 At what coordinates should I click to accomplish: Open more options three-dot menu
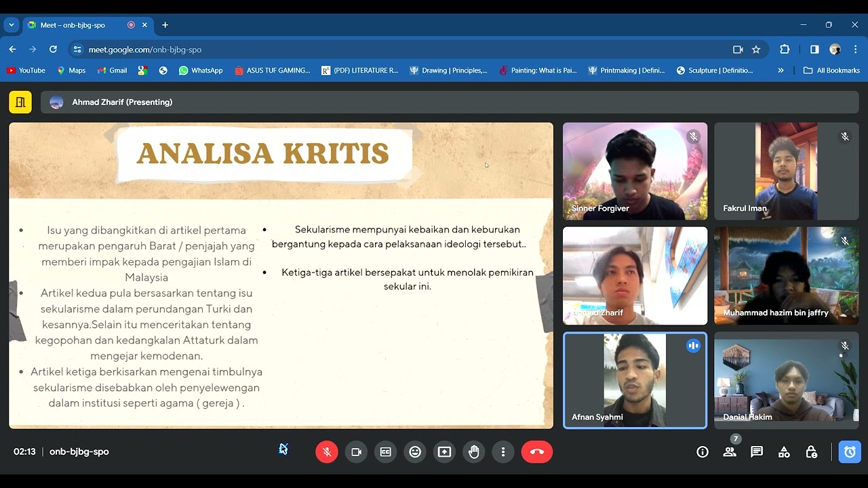pyautogui.click(x=503, y=452)
